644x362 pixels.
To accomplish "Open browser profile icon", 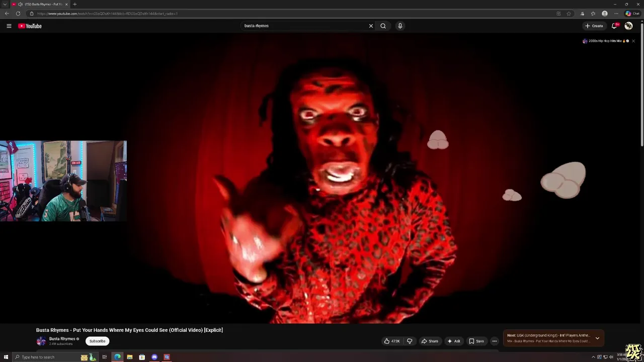I will coord(605,14).
